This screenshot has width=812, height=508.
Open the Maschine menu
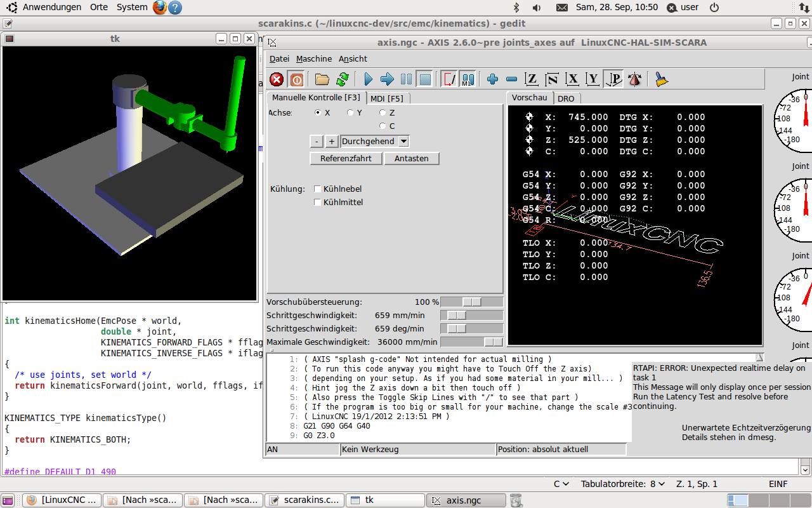click(314, 58)
